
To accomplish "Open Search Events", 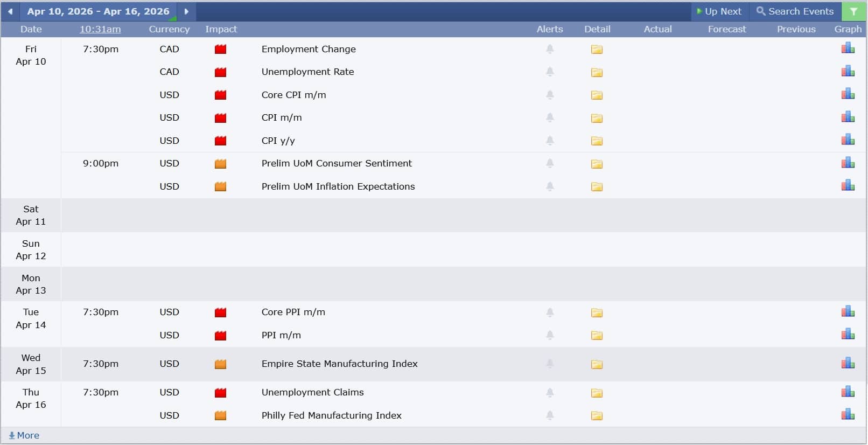I will click(x=795, y=11).
